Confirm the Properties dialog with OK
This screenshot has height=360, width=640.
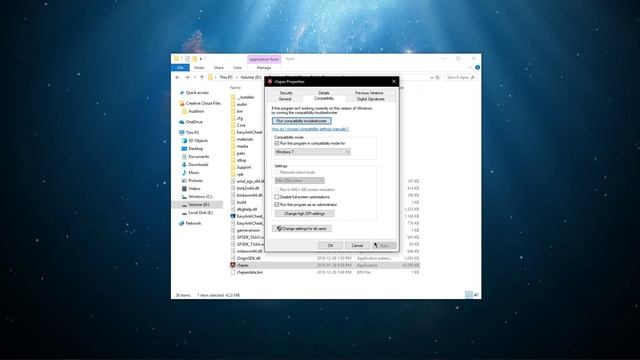click(x=330, y=245)
